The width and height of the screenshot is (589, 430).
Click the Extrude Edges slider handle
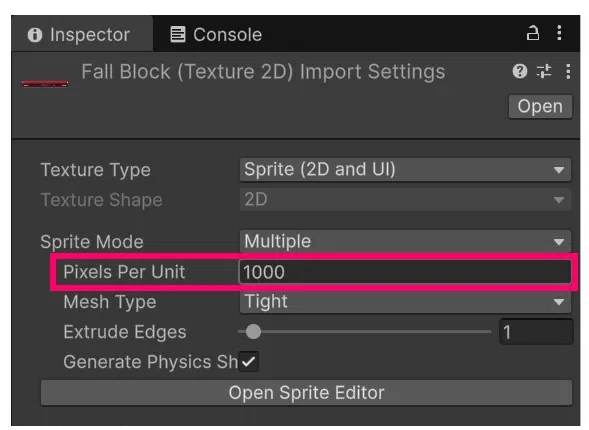point(254,332)
